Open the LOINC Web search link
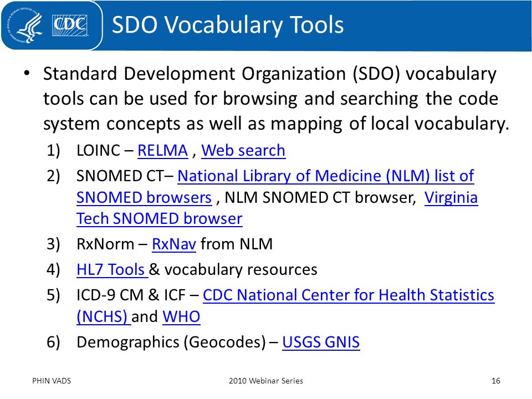The width and height of the screenshot is (532, 399). [243, 151]
